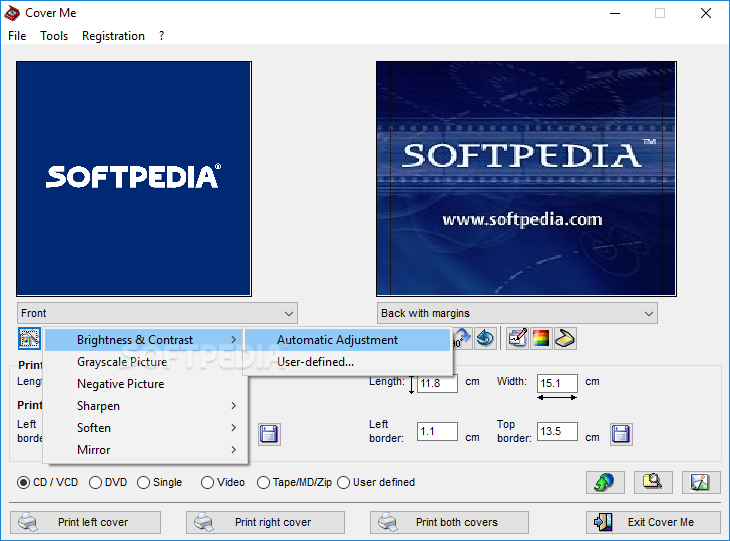This screenshot has width=730, height=541.
Task: Click the back cover www.softpedia.com preview
Action: coord(526,179)
